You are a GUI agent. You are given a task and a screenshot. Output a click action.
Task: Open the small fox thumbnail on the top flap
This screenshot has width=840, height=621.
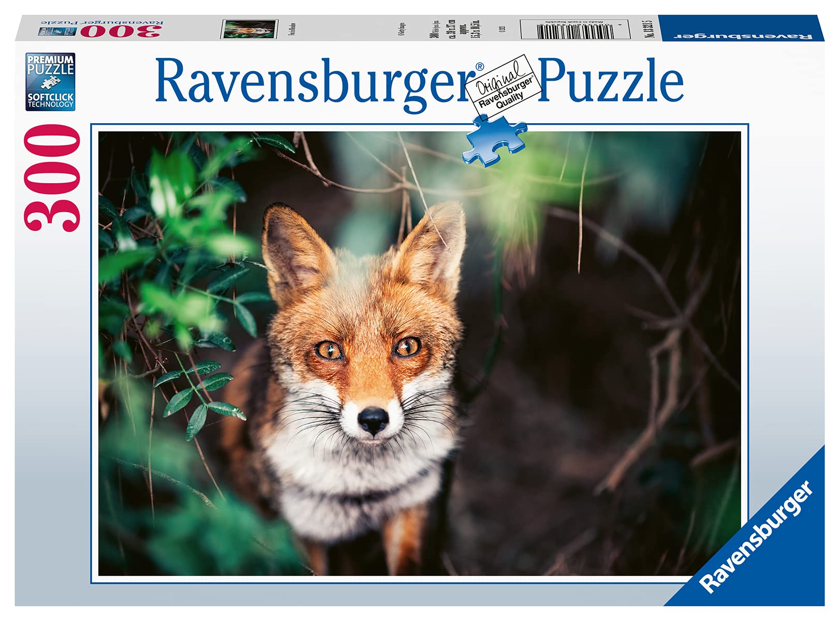(x=249, y=29)
